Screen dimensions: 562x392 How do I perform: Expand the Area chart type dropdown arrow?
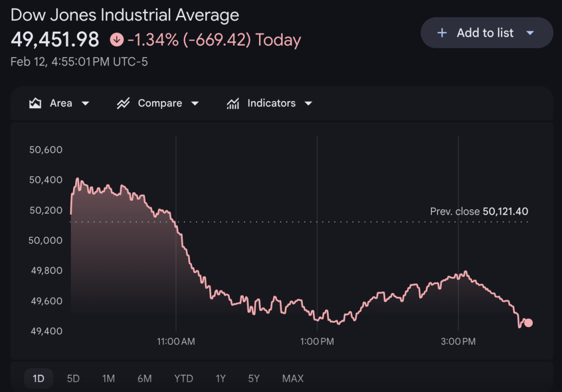(85, 103)
